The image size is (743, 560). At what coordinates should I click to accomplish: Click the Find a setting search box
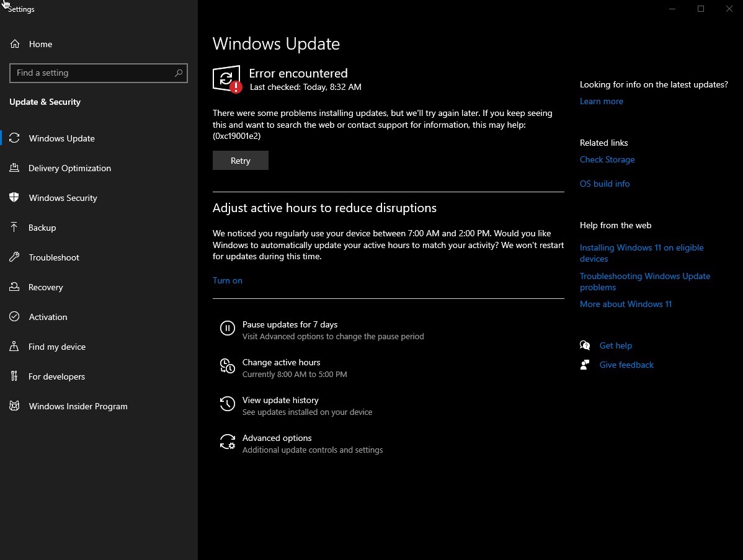tap(99, 73)
